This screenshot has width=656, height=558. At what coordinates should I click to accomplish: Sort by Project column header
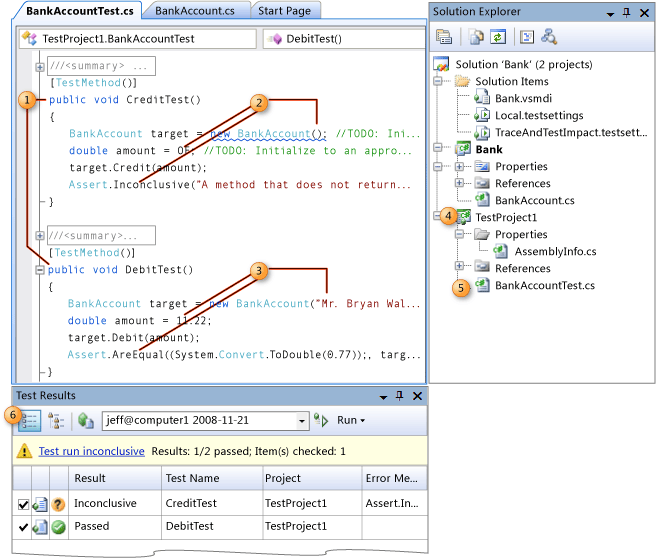[x=311, y=478]
